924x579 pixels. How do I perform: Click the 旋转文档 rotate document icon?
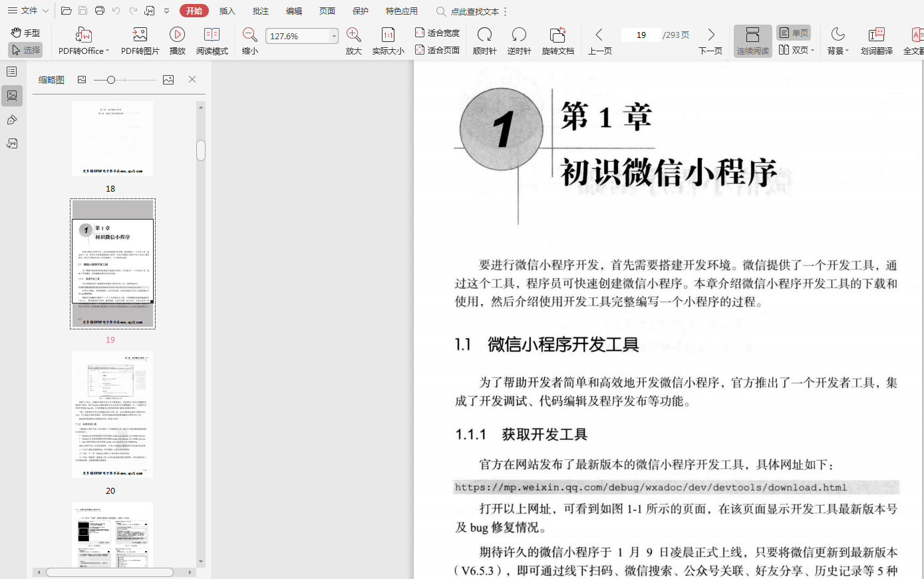point(557,35)
